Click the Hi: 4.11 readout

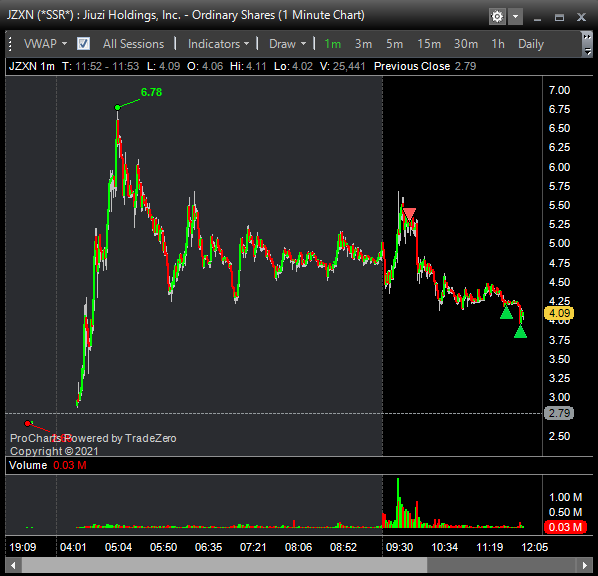click(x=248, y=66)
